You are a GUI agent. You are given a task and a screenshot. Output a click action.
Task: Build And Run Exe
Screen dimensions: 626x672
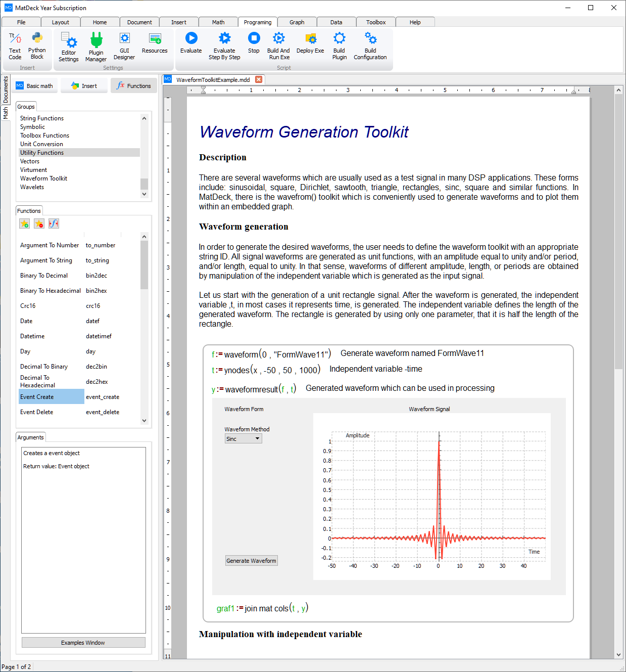click(278, 47)
